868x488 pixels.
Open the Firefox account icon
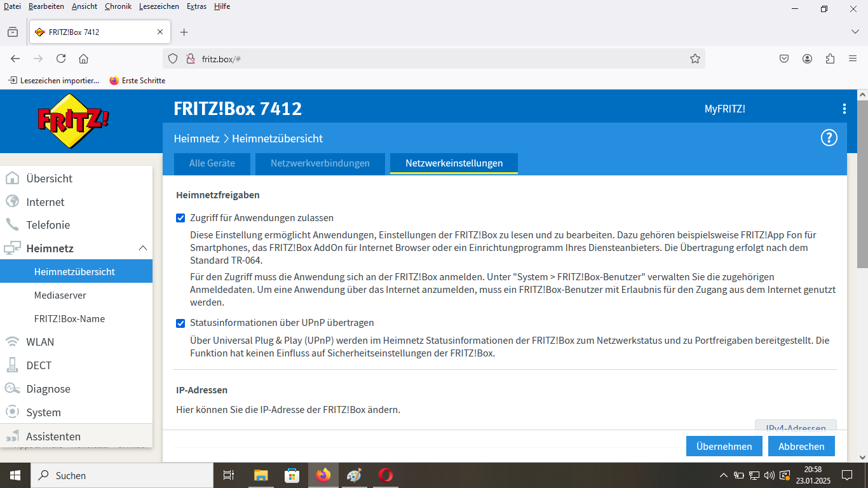tap(807, 58)
